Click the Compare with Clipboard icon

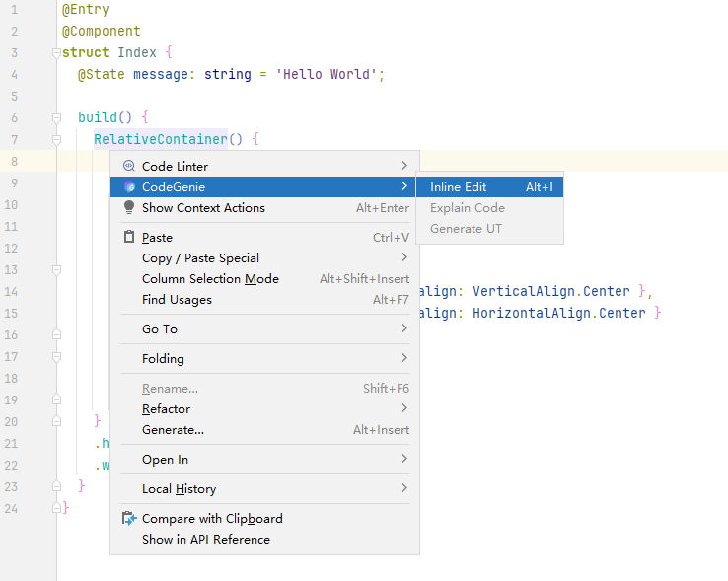click(129, 518)
